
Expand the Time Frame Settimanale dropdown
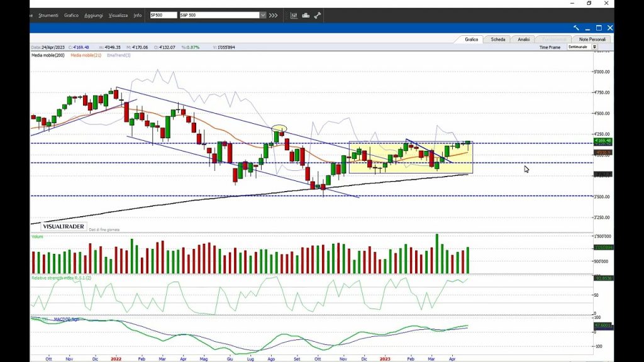[x=594, y=47]
